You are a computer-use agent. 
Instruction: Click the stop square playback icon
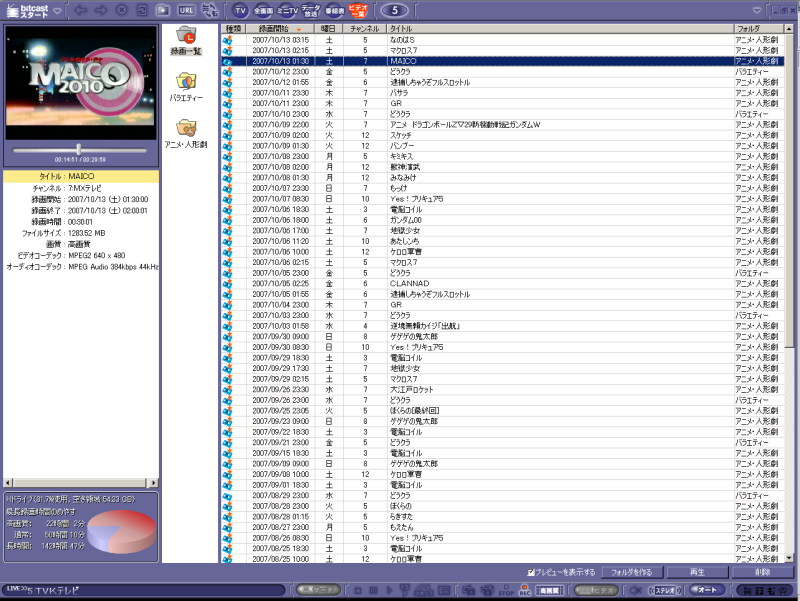358,591
